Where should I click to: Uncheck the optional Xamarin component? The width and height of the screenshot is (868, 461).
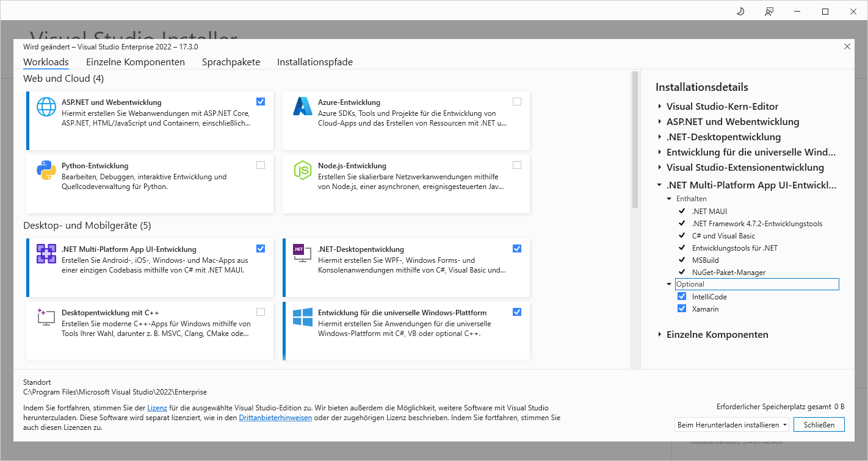coord(682,309)
